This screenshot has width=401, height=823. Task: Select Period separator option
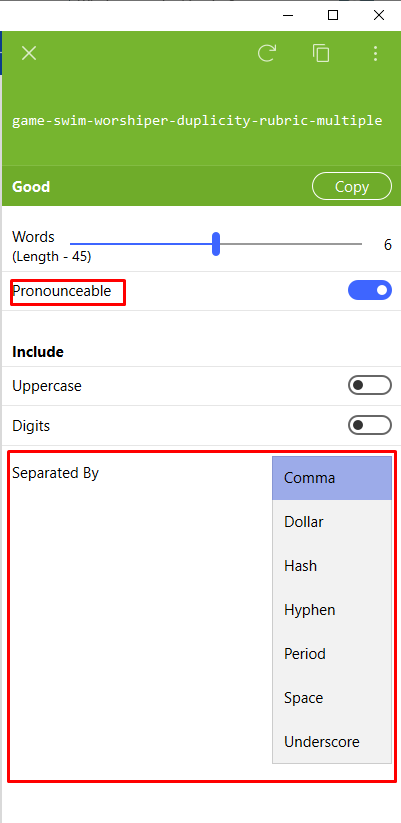coord(332,653)
